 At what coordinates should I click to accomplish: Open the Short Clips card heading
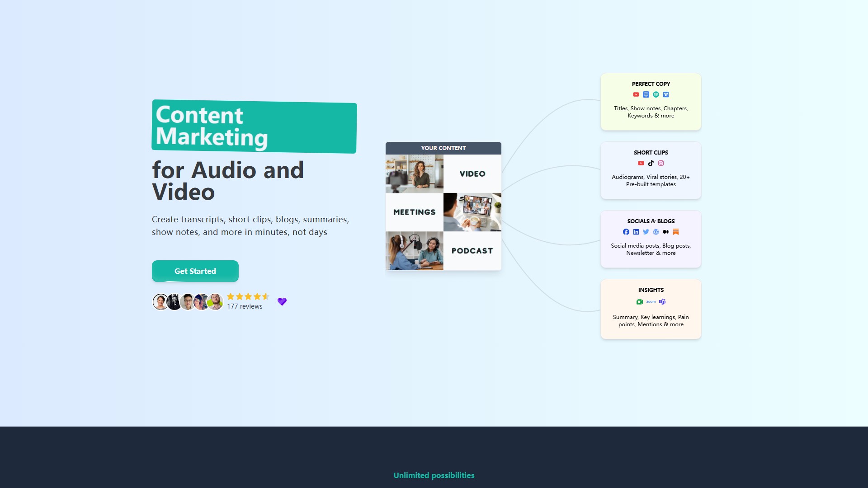click(x=651, y=153)
